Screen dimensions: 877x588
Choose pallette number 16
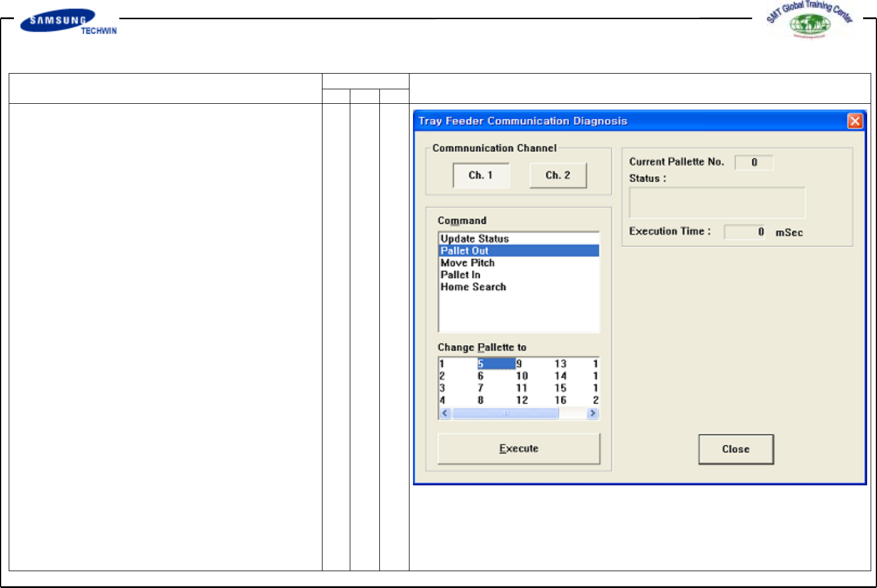pyautogui.click(x=560, y=400)
